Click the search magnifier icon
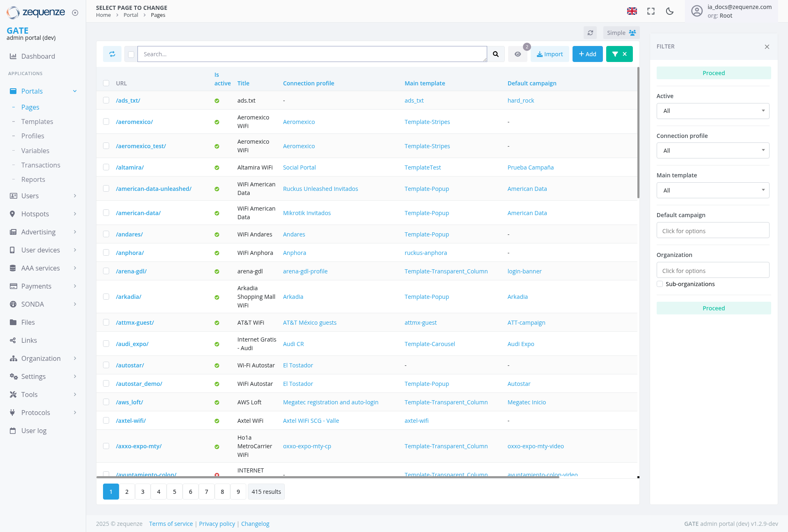The width and height of the screenshot is (788, 532). pyautogui.click(x=496, y=54)
